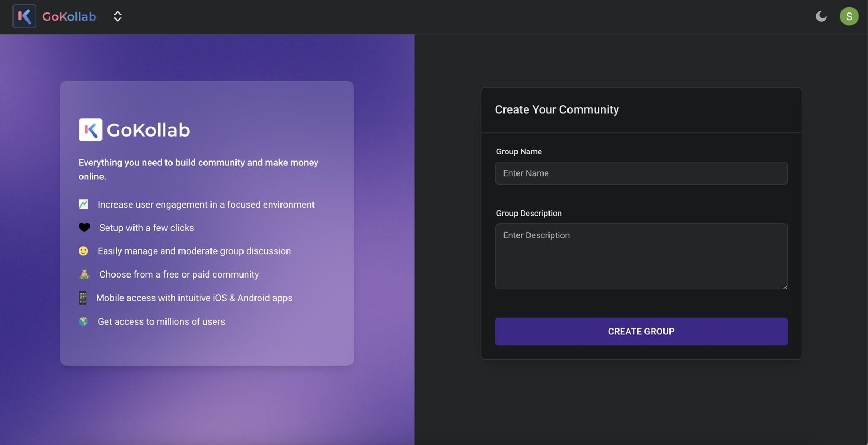Click the GoKollab logo icon in header
The image size is (868, 445).
coord(24,16)
